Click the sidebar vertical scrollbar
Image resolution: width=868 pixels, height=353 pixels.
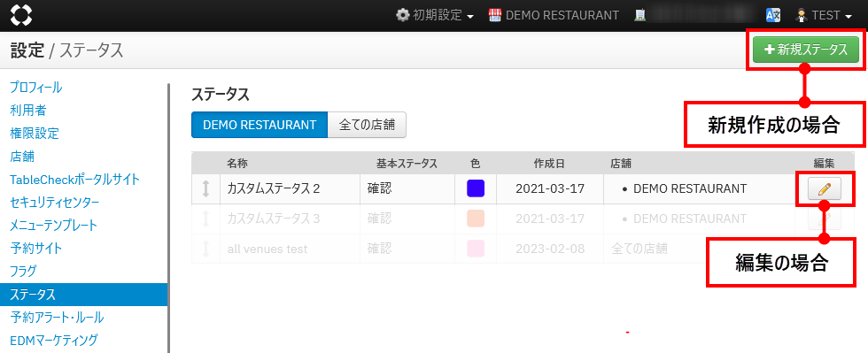coord(168,218)
